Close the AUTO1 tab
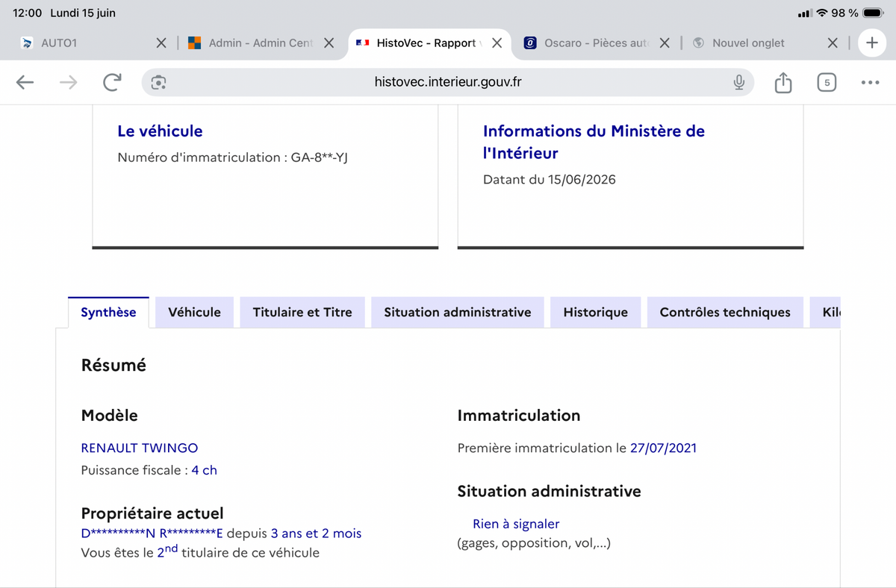Viewport: 896px width, 588px height. (161, 43)
